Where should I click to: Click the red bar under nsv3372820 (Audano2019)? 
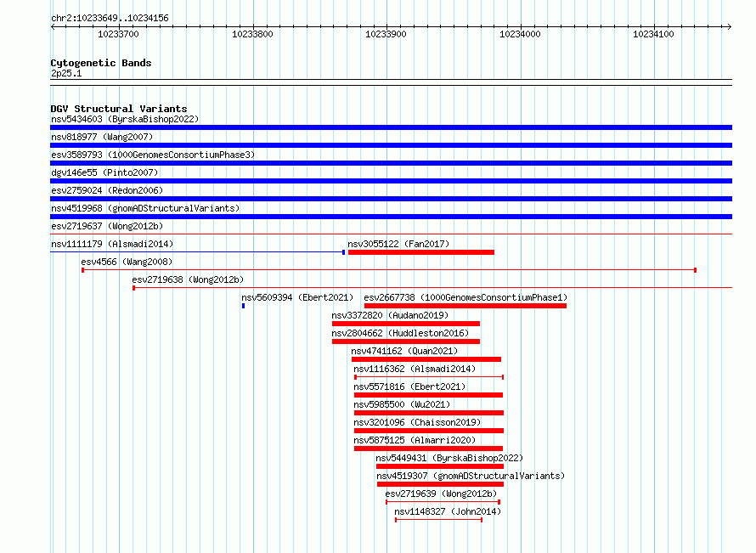coord(406,324)
